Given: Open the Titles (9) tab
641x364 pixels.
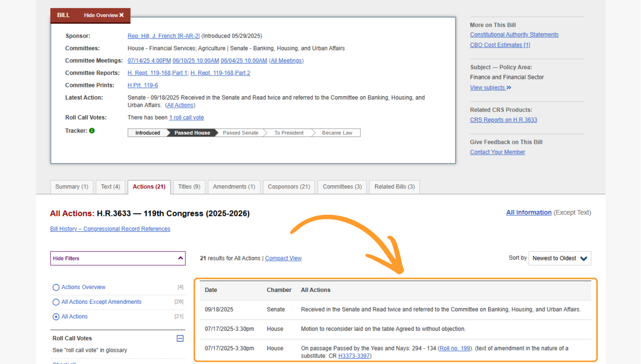Looking at the screenshot, I should (189, 187).
